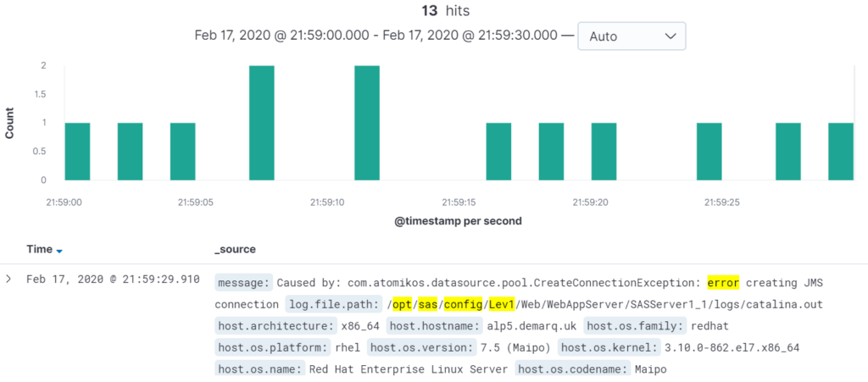
Task: Click the host.os.name field label
Action: pyautogui.click(x=260, y=368)
